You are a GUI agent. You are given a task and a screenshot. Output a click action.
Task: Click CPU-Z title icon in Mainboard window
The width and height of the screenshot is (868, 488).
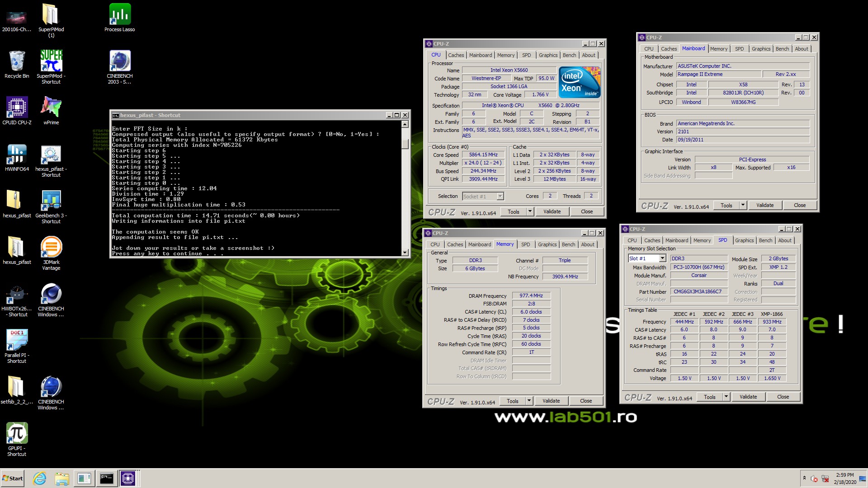click(x=642, y=38)
